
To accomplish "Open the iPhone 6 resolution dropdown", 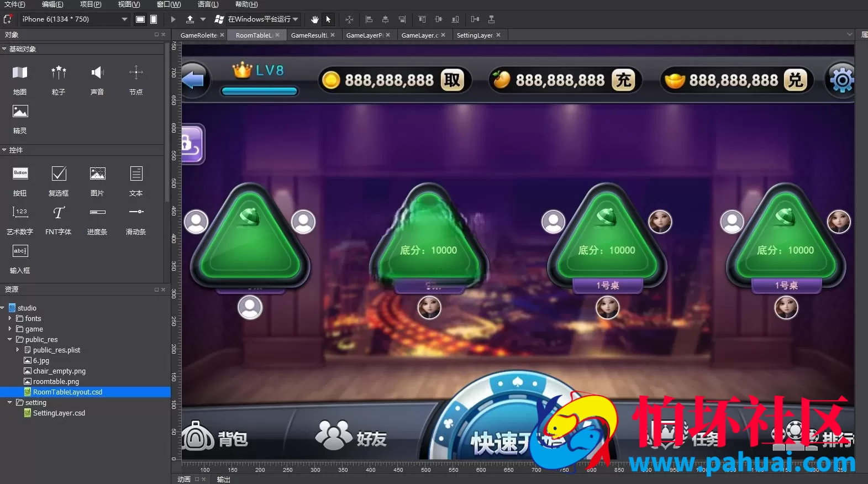I will point(75,19).
